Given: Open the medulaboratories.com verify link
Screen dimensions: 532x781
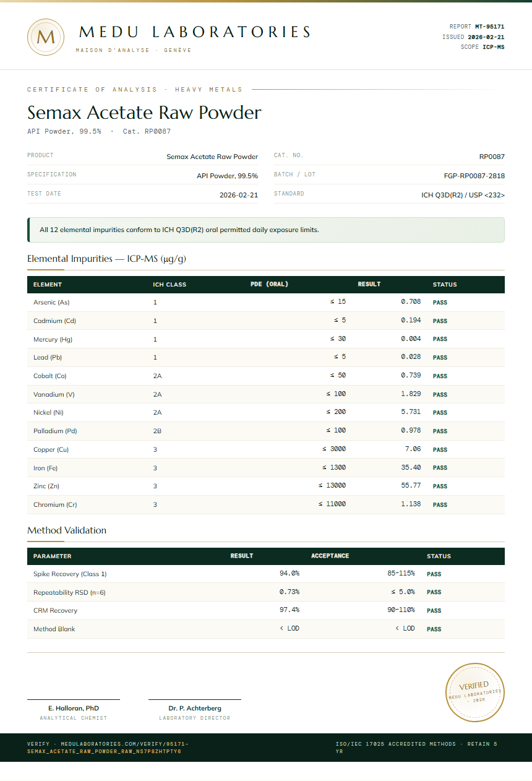Looking at the screenshot, I should [x=108, y=747].
